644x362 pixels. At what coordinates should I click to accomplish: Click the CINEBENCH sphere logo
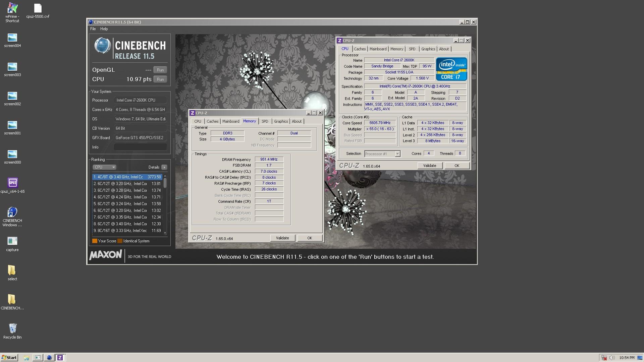click(102, 46)
